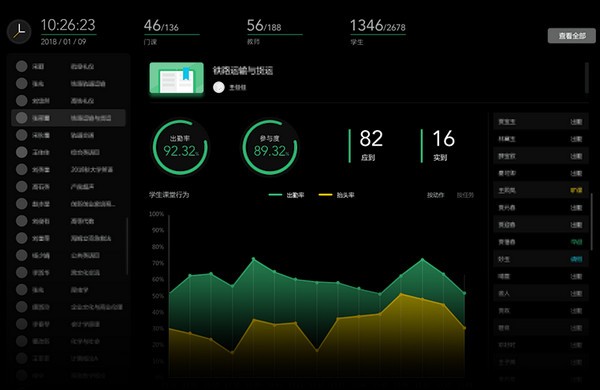Viewport: 600px width, 390px height.
Task: Click avatar of the highlighted teacher row
Action: coord(21,118)
